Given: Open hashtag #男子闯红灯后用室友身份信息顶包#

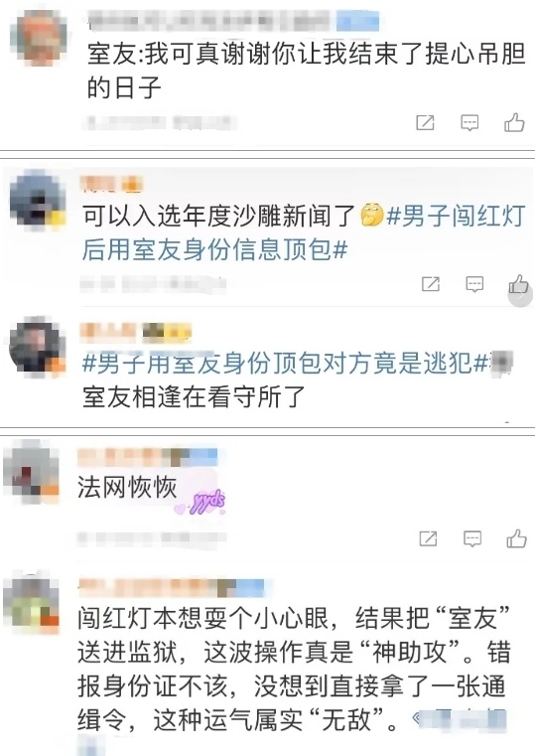Looking at the screenshot, I should click(x=304, y=232).
